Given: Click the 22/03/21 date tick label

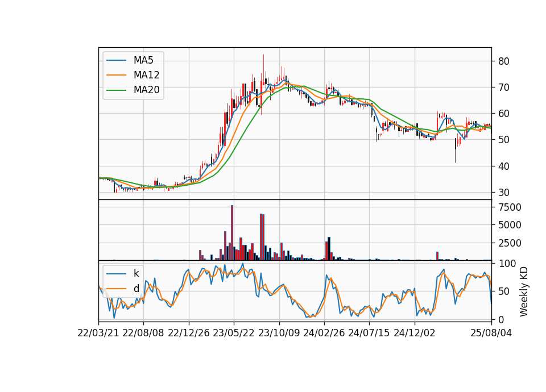Looking at the screenshot, I should 98,333.
